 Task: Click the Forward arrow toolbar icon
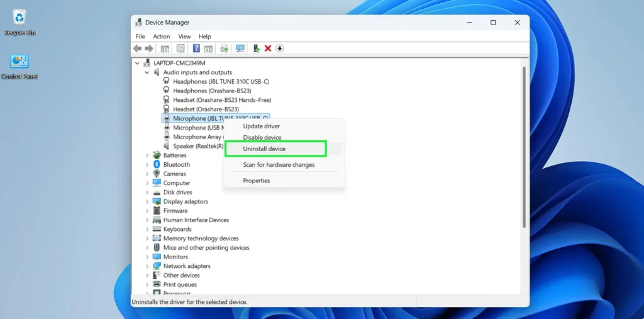coord(148,48)
